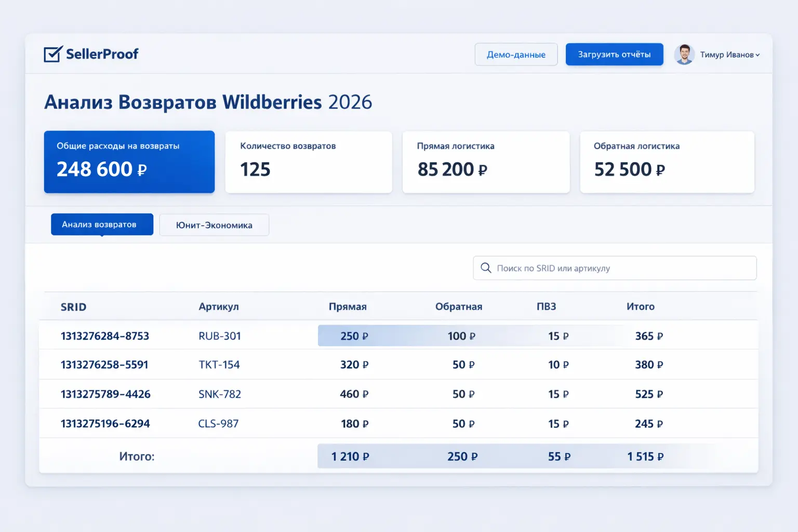
Task: Open the user menu via the chevron
Action: click(x=757, y=55)
